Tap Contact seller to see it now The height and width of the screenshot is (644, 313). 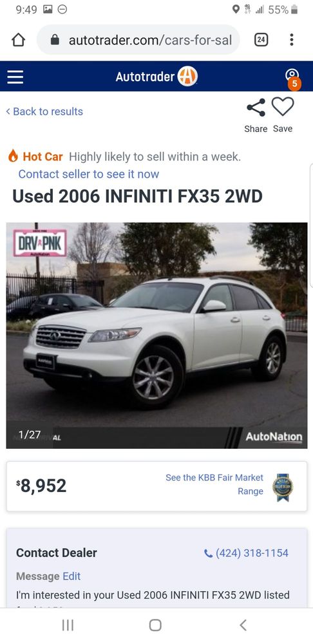click(x=89, y=174)
